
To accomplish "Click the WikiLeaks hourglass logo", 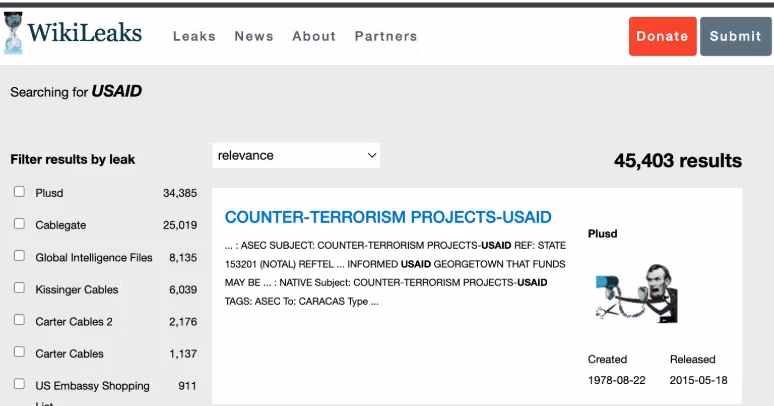I will coord(13,34).
